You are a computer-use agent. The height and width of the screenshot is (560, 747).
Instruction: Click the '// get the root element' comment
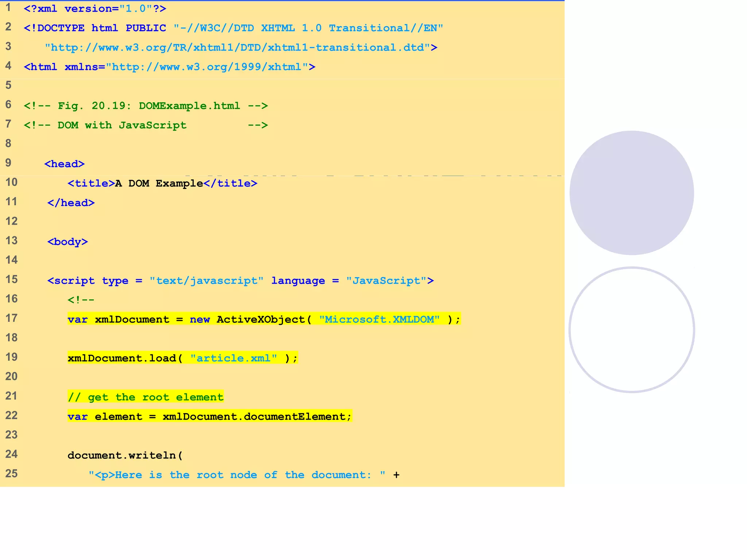coord(146,397)
